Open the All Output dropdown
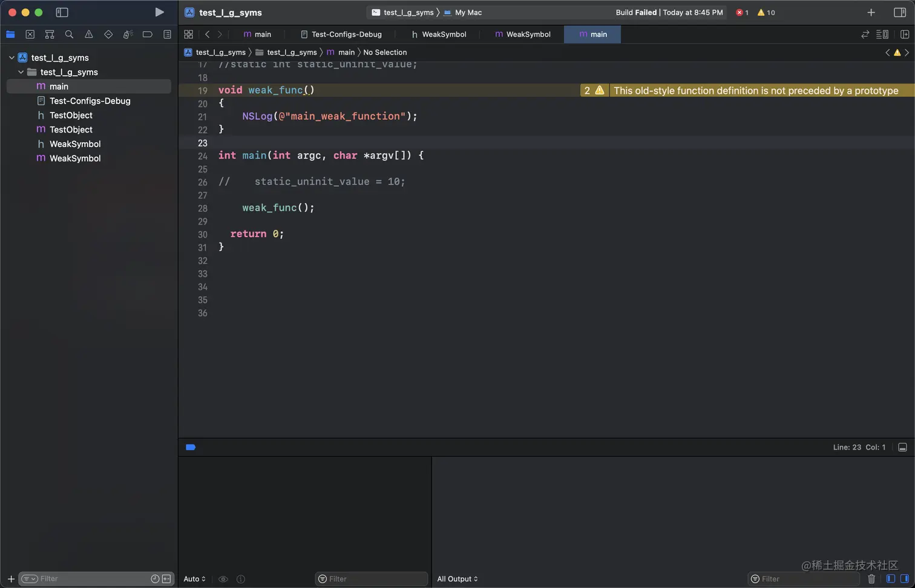This screenshot has height=588, width=915. pos(457,579)
